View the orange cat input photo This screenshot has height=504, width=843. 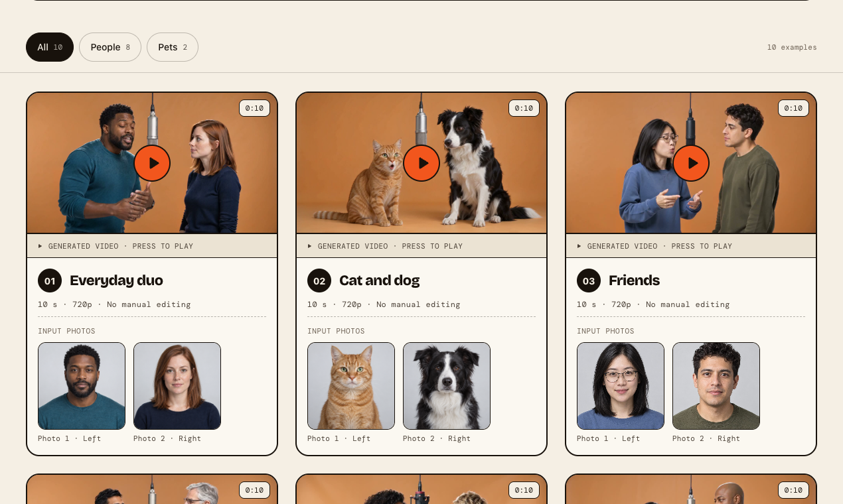[x=351, y=386]
